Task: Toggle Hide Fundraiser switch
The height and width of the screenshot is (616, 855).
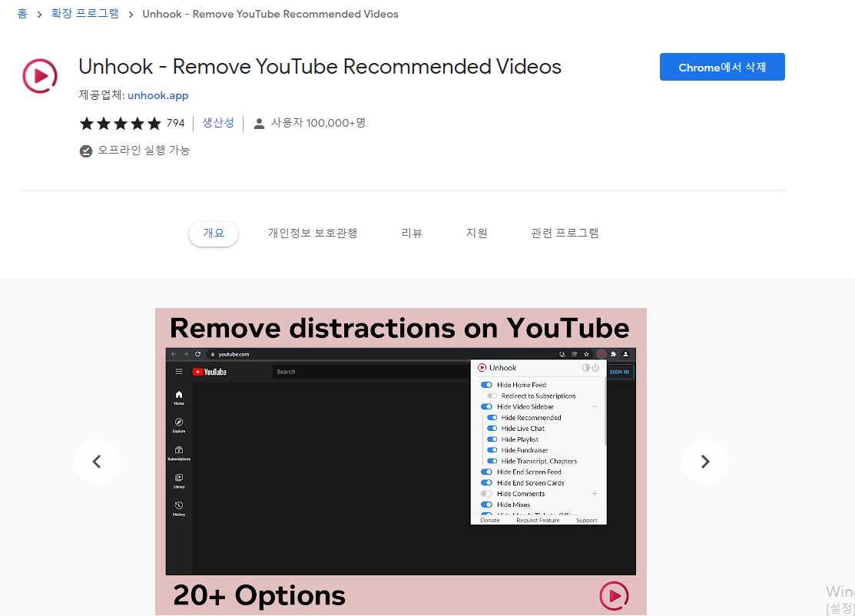Action: (x=492, y=450)
